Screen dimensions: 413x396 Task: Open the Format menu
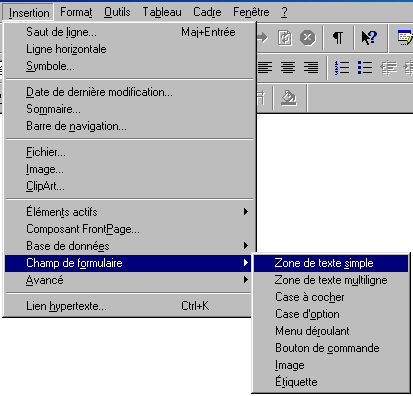pyautogui.click(x=76, y=12)
